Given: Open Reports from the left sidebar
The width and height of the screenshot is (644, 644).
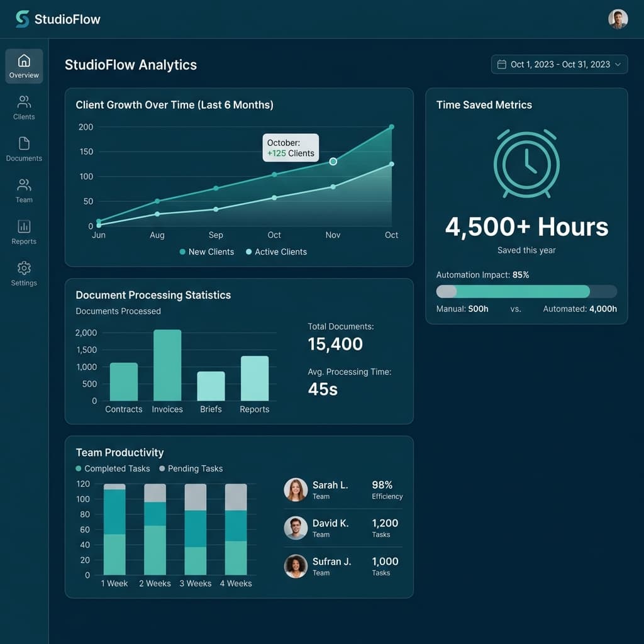Looking at the screenshot, I should (23, 231).
